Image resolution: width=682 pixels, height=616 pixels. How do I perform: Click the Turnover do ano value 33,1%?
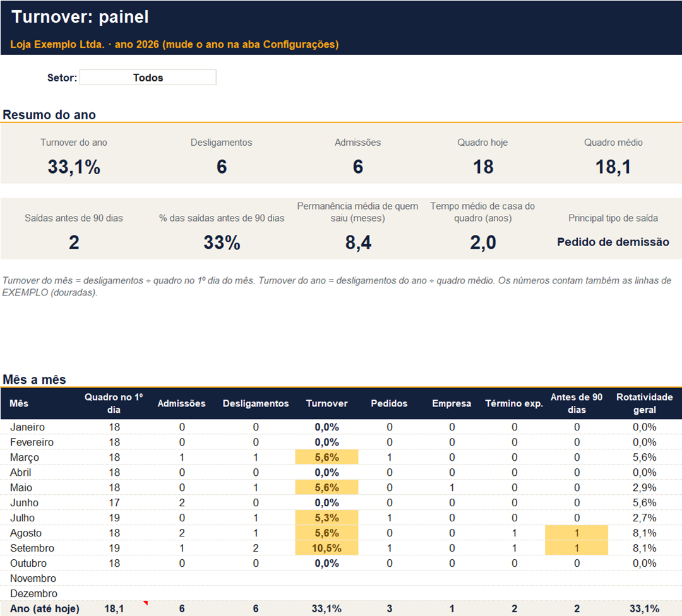tap(74, 167)
